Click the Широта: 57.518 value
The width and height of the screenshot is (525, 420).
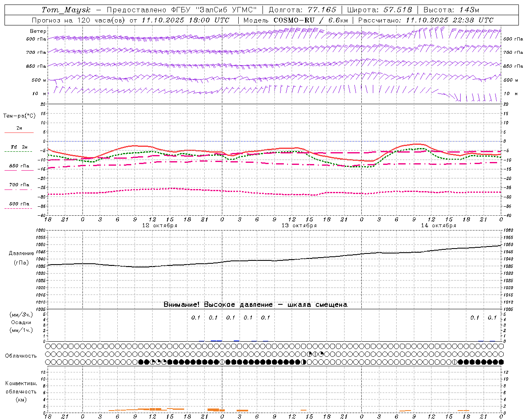tap(379, 10)
